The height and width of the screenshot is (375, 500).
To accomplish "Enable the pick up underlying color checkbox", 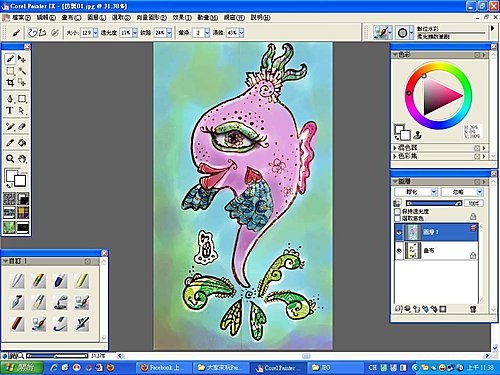I will point(397,218).
